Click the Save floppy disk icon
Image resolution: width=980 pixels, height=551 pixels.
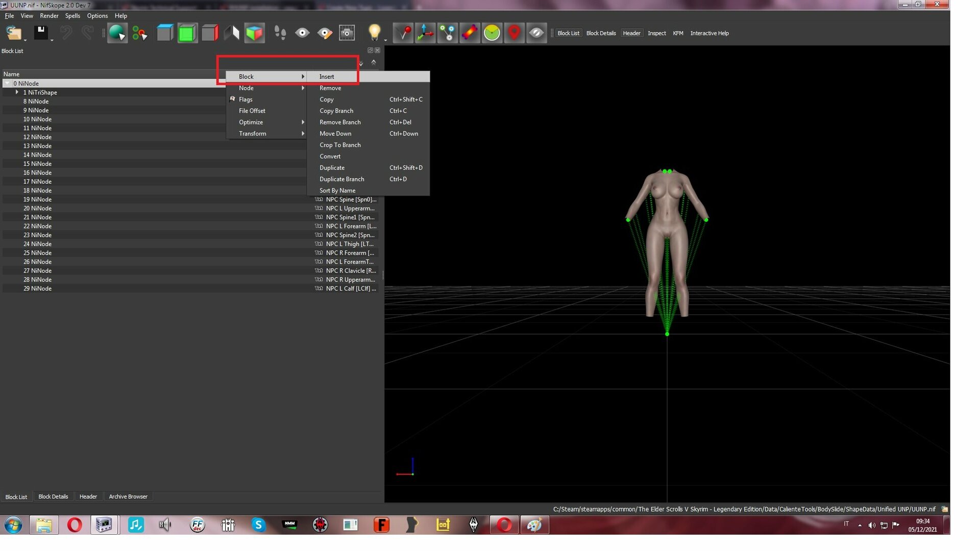pyautogui.click(x=41, y=33)
